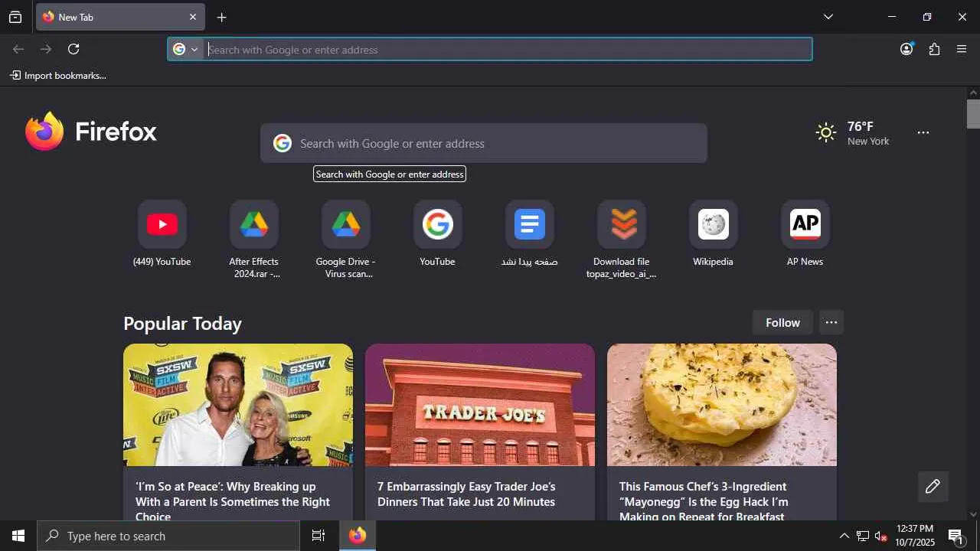Show hidden system tray icons
980x551 pixels.
pos(844,536)
